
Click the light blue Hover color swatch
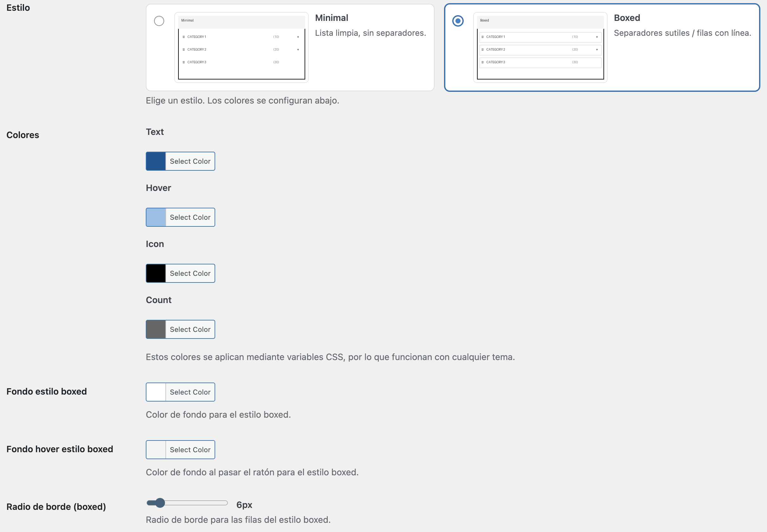156,217
